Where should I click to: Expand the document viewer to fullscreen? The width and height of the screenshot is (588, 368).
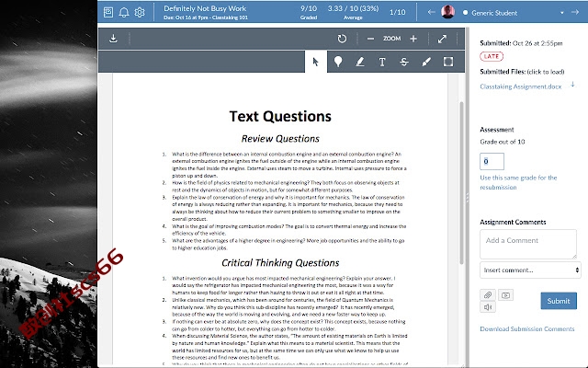(442, 39)
